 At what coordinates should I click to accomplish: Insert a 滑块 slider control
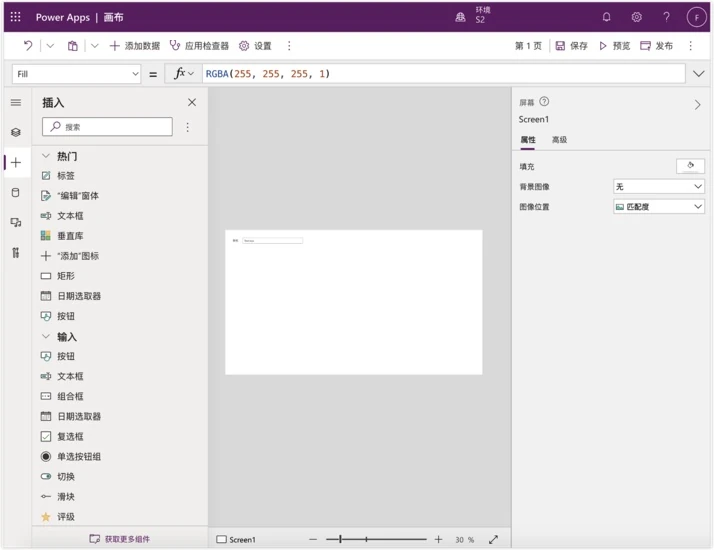(57, 497)
